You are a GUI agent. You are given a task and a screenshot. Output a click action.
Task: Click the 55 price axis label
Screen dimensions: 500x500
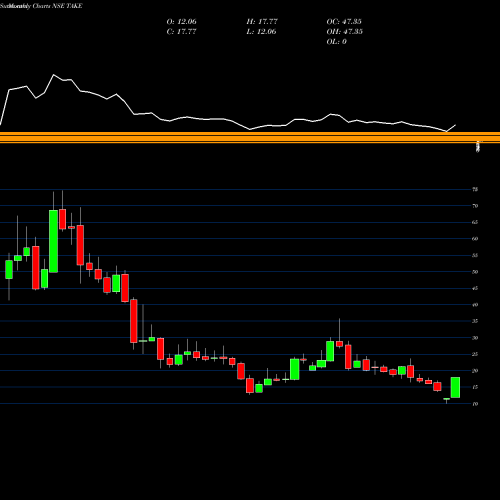point(475,255)
